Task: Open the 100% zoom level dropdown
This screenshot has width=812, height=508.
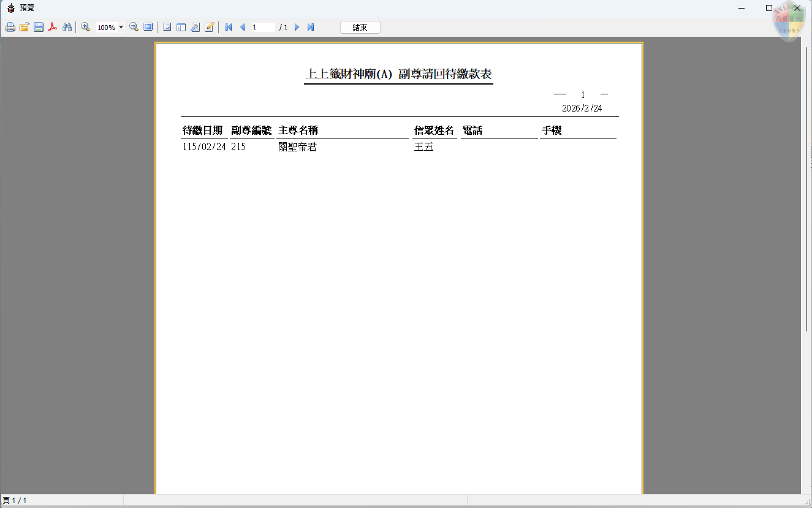Action: click(121, 28)
